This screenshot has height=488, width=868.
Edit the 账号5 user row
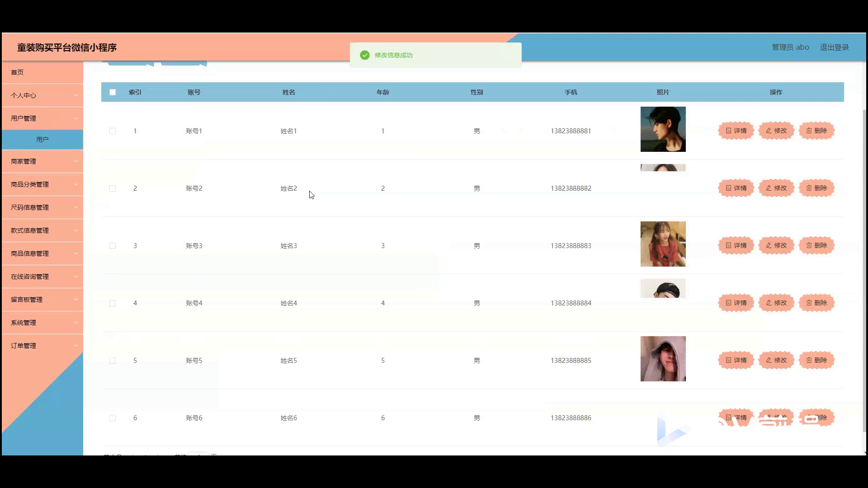click(776, 360)
